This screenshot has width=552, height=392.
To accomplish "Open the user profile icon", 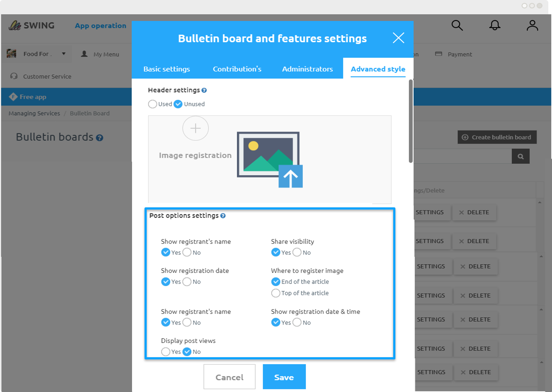I will point(532,25).
